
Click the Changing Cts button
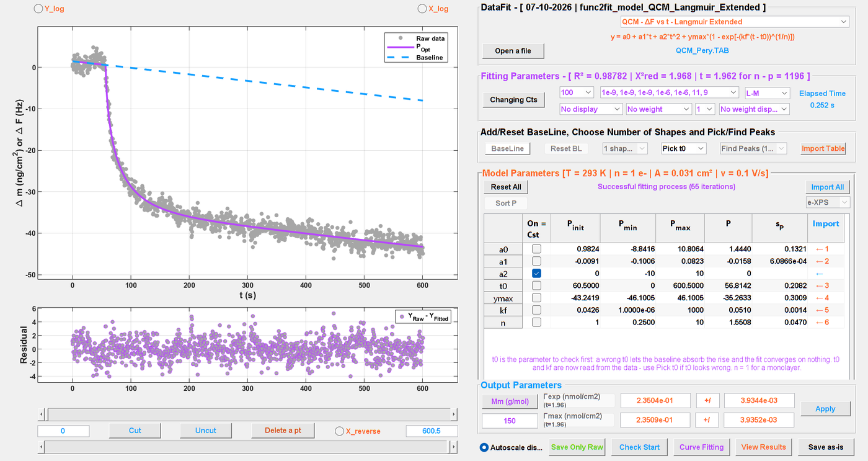513,100
